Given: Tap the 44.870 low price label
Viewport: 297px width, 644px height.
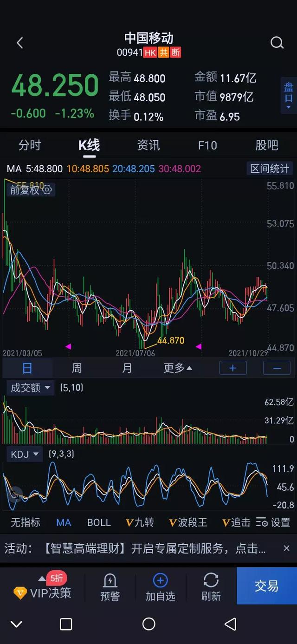Looking at the screenshot, I should (171, 340).
